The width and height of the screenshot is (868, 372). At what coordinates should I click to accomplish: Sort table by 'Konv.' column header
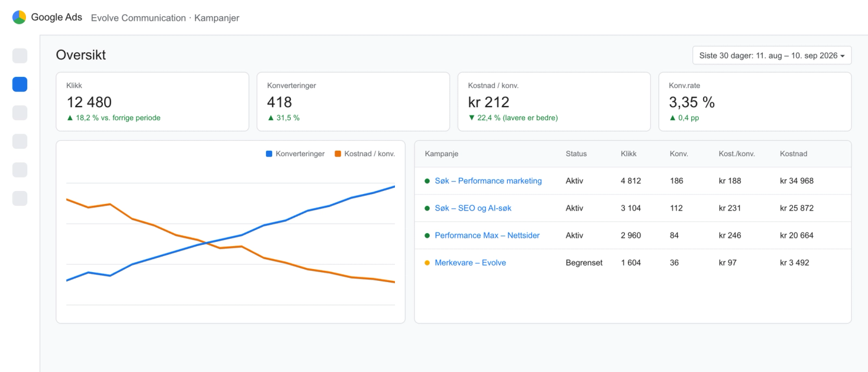coord(679,154)
